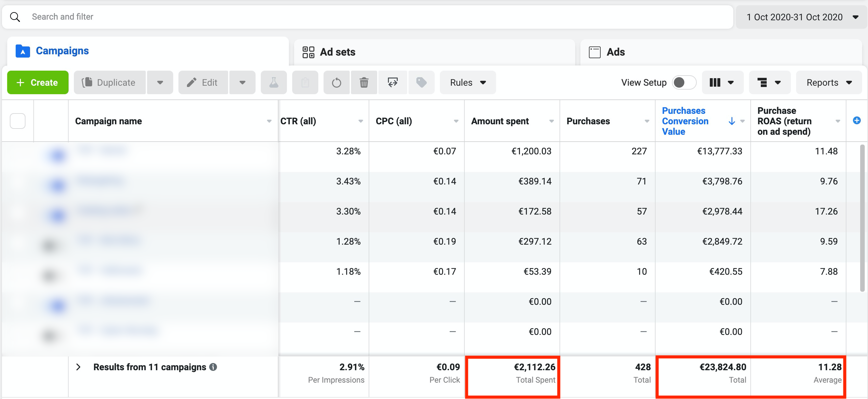This screenshot has width=868, height=399.
Task: Switch to the Ad sets tab
Action: pos(337,52)
